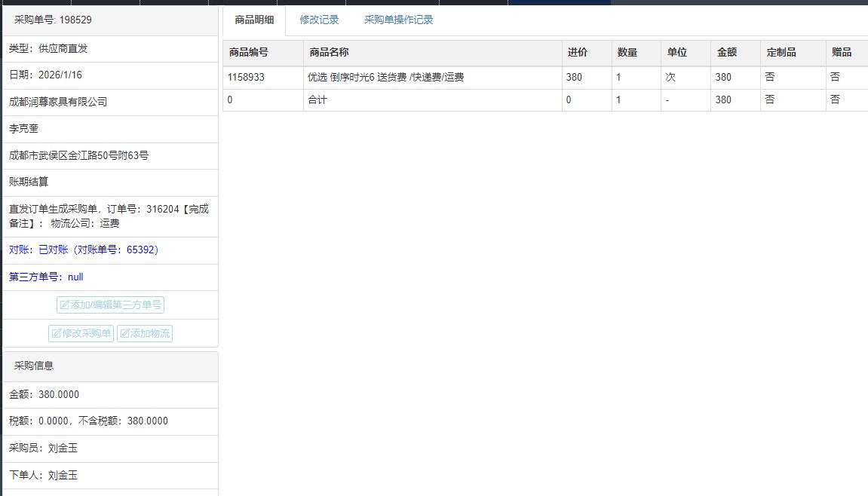
Task: Click the 第三方单号 null text
Action: [46, 277]
